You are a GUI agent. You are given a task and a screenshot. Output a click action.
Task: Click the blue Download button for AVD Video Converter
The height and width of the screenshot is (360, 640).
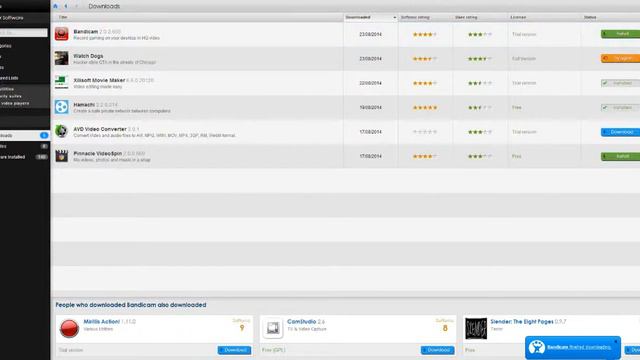620,132
